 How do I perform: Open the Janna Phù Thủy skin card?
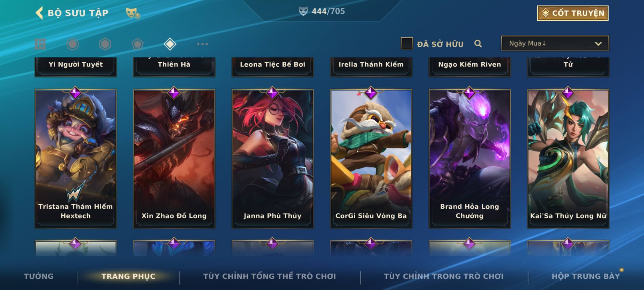click(x=273, y=159)
